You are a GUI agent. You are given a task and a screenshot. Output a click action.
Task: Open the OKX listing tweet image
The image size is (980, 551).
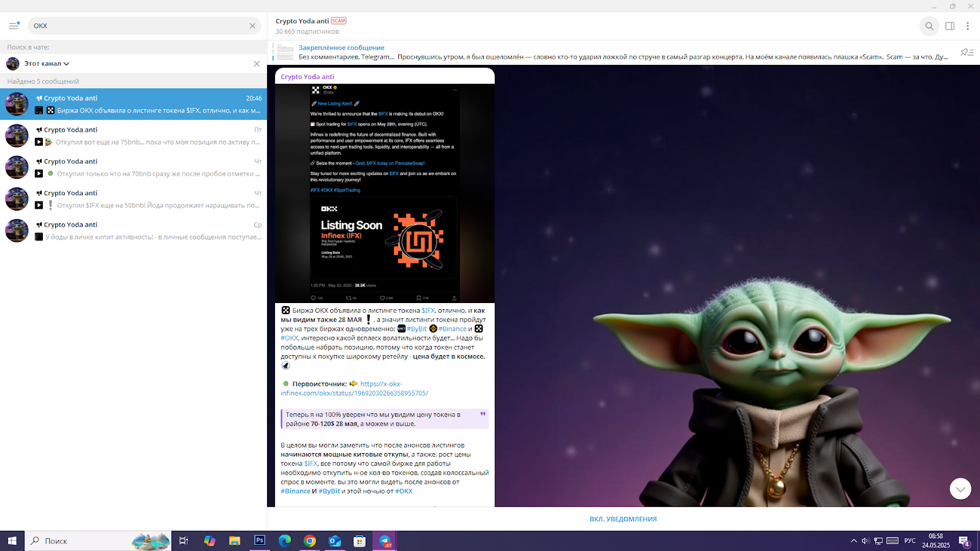[x=385, y=193]
